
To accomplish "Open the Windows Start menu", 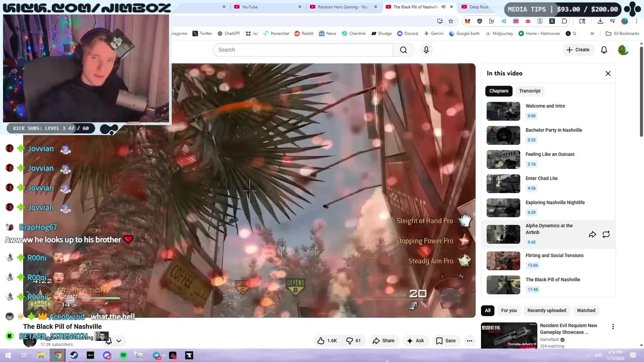I will [9, 355].
